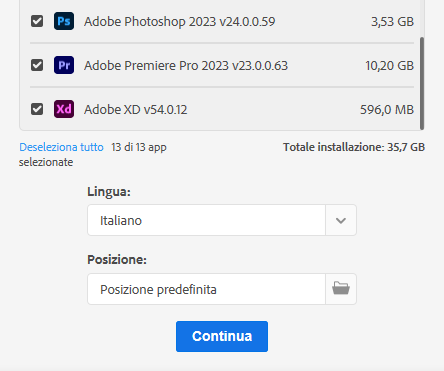Click the Totale installazione 35,7 GB text
The image size is (444, 371).
[354, 147]
